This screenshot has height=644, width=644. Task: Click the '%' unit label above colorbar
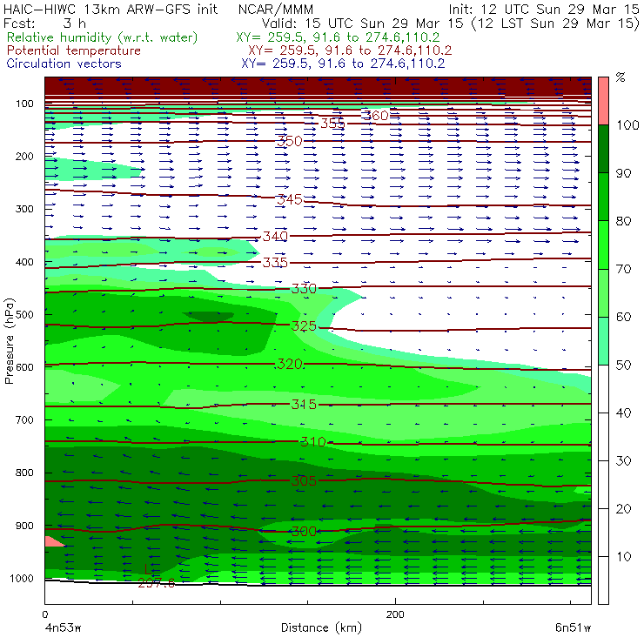click(621, 77)
